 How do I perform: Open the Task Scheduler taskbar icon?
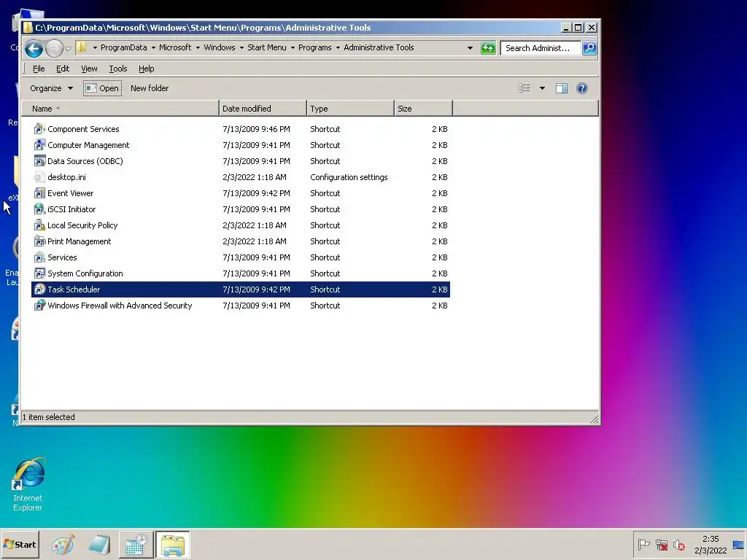tap(136, 545)
